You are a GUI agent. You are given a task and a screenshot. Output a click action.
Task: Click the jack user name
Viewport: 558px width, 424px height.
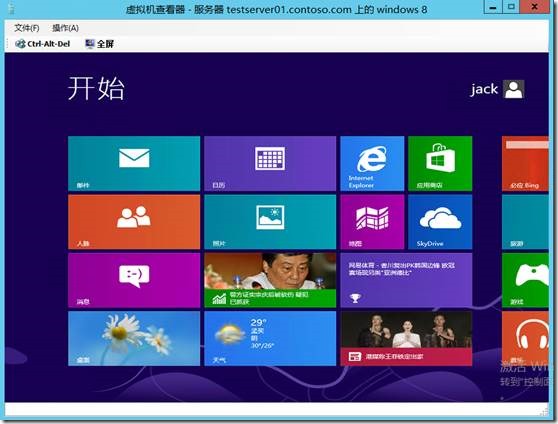pos(484,89)
